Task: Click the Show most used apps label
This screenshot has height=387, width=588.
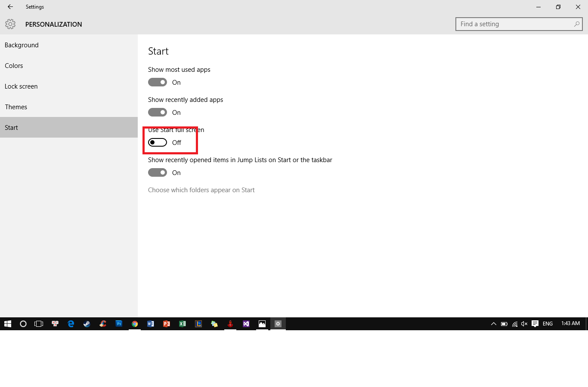Action: [179, 70]
